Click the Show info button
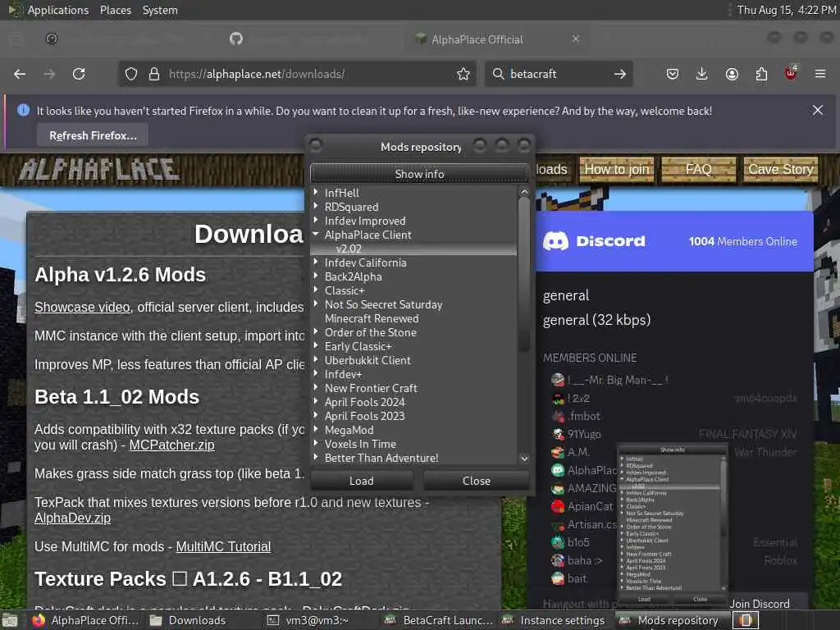 coord(419,174)
